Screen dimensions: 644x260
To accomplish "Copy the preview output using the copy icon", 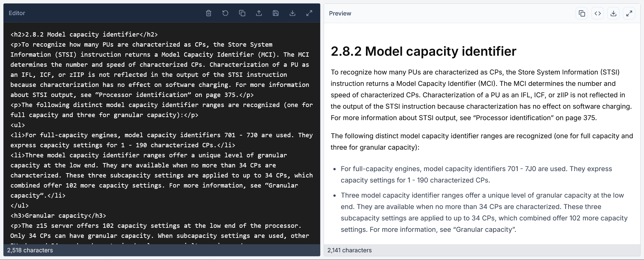I will click(582, 13).
